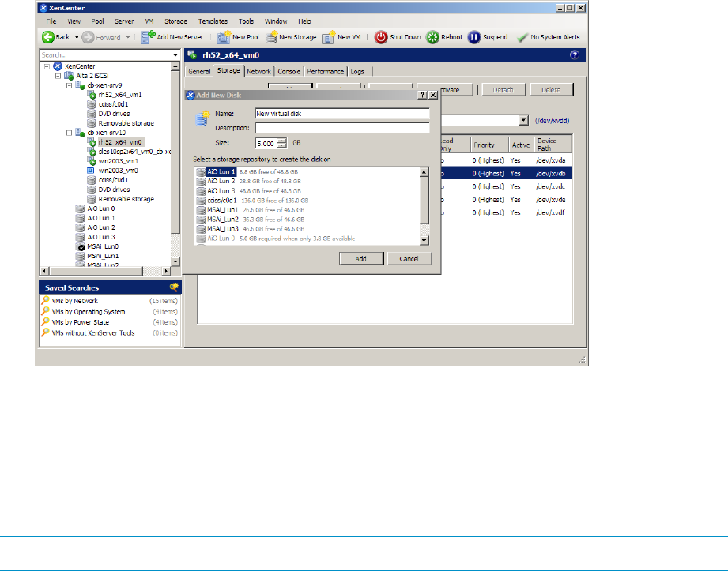This screenshot has height=571, width=728.
Task: Click the New Pool toolbar icon
Action: (224, 37)
